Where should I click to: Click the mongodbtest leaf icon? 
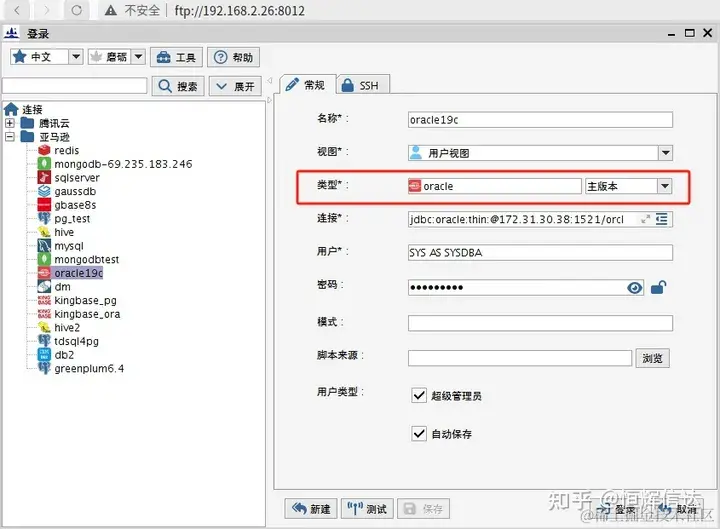coord(44,259)
